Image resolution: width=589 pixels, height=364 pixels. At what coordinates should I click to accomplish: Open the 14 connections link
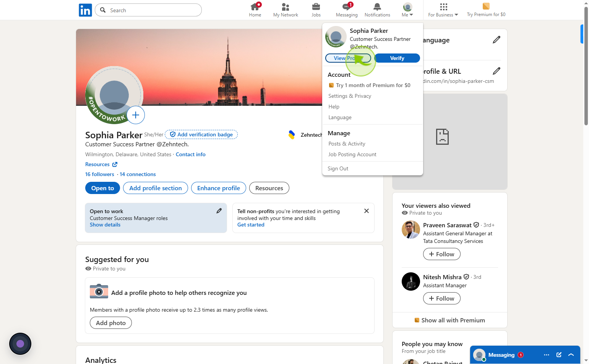point(138,174)
